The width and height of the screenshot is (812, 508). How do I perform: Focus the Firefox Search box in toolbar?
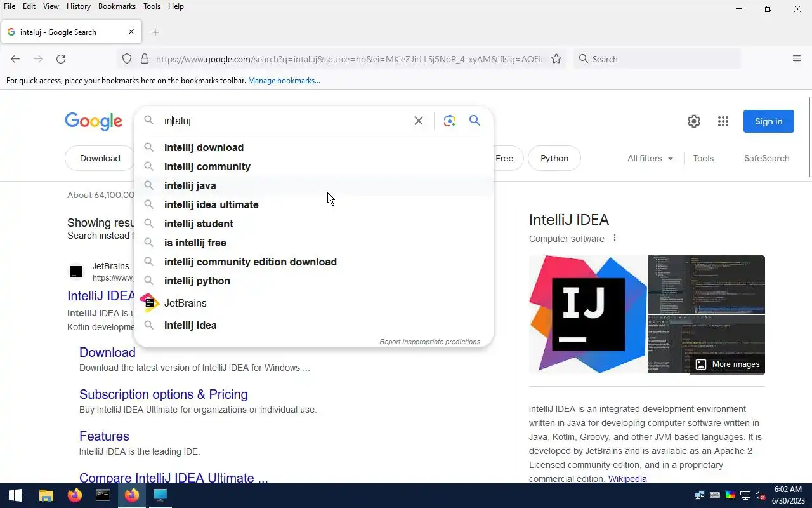pos(657,59)
